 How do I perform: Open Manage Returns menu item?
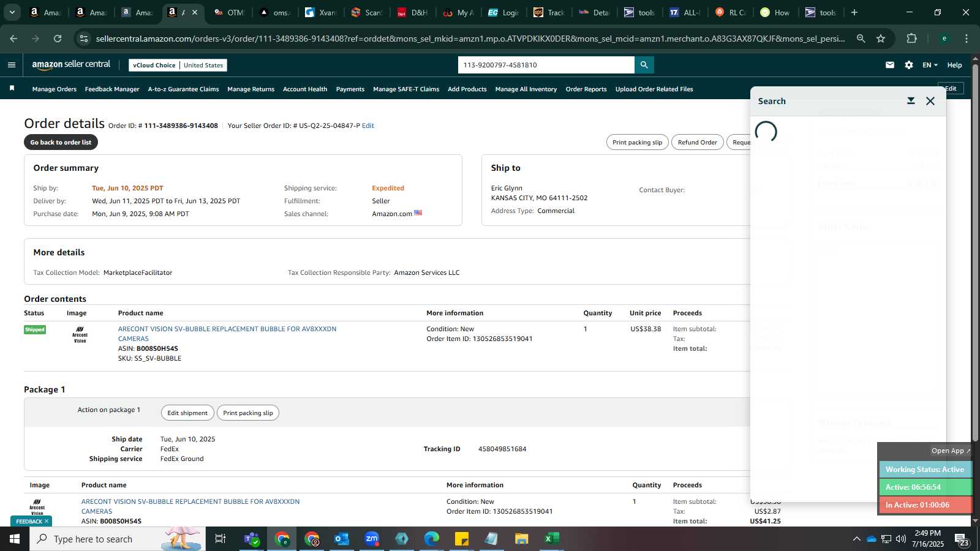251,89
